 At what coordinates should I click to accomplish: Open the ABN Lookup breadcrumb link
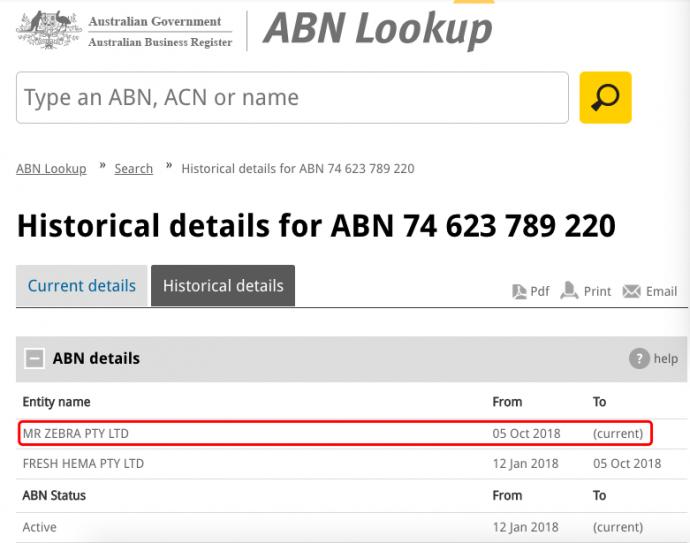tap(51, 169)
